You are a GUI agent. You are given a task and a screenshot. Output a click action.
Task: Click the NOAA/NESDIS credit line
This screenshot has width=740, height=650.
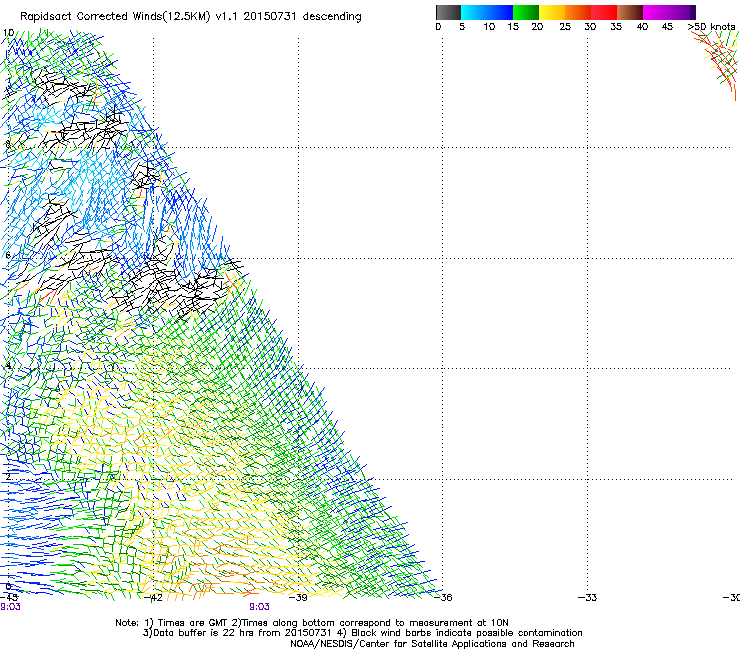[x=432, y=644]
